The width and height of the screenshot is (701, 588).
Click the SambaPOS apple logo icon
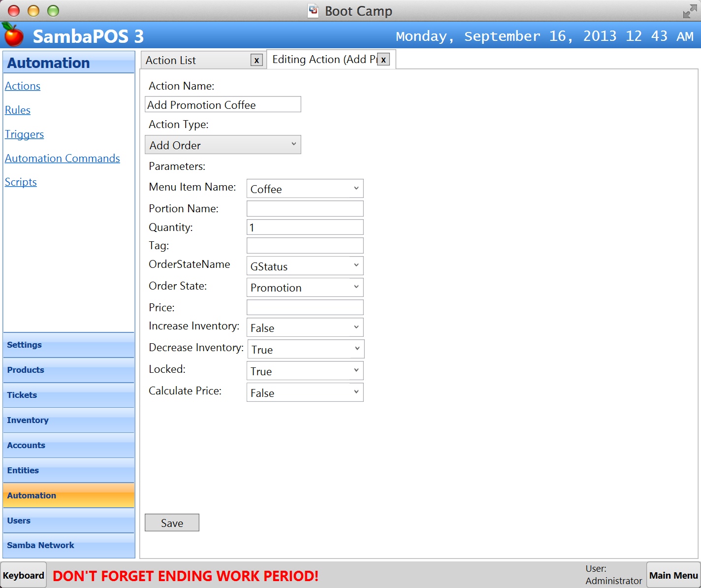click(13, 35)
